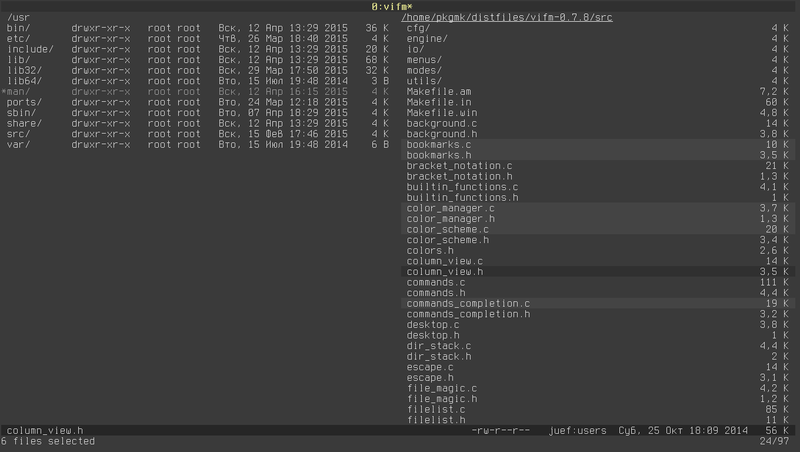
Task: Select the sbin/ directory row
Action: click(197, 113)
